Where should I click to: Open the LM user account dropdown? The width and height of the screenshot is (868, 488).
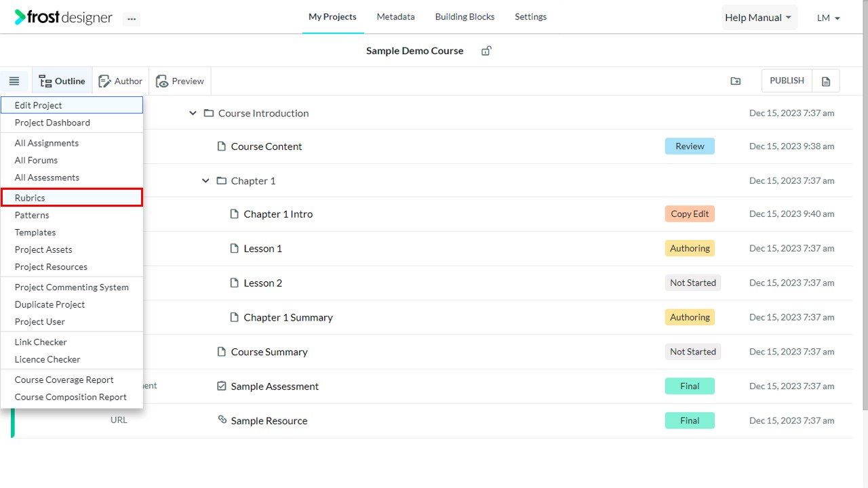click(828, 18)
